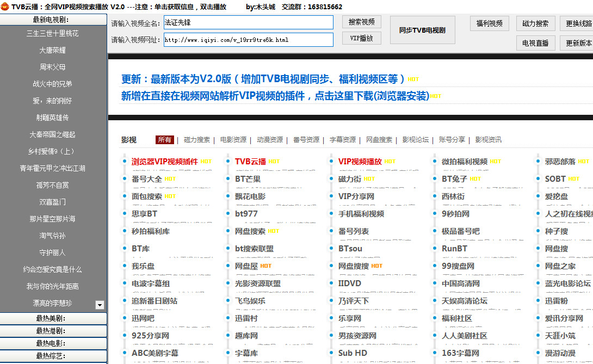
Task: Open the VIP分享网 link
Action: pyautogui.click(x=356, y=196)
